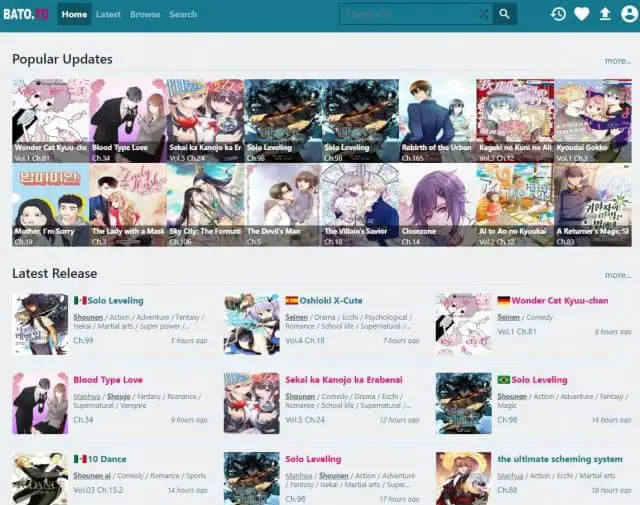Open Mother, I'm Sorry cover
Viewport: 640px width, 505px height.
[x=51, y=205]
